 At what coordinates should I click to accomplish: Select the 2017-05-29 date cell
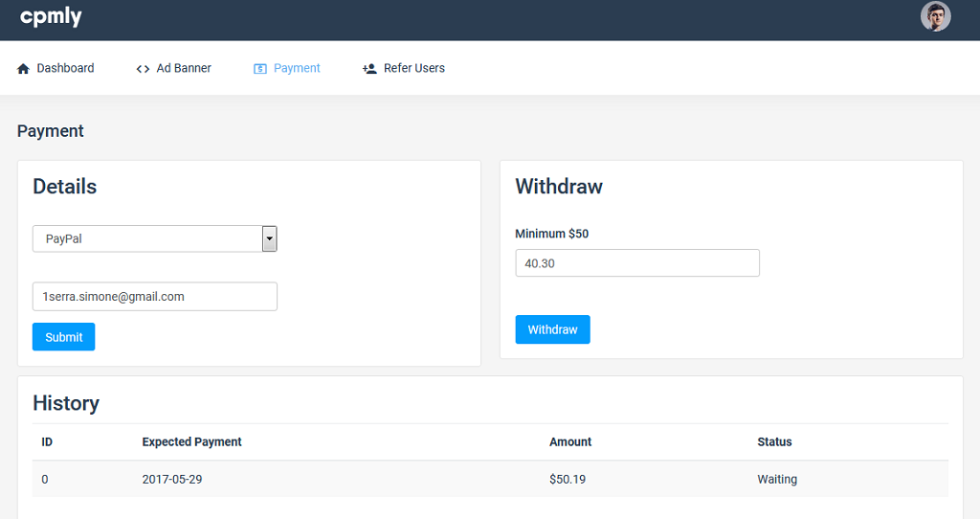(x=172, y=480)
